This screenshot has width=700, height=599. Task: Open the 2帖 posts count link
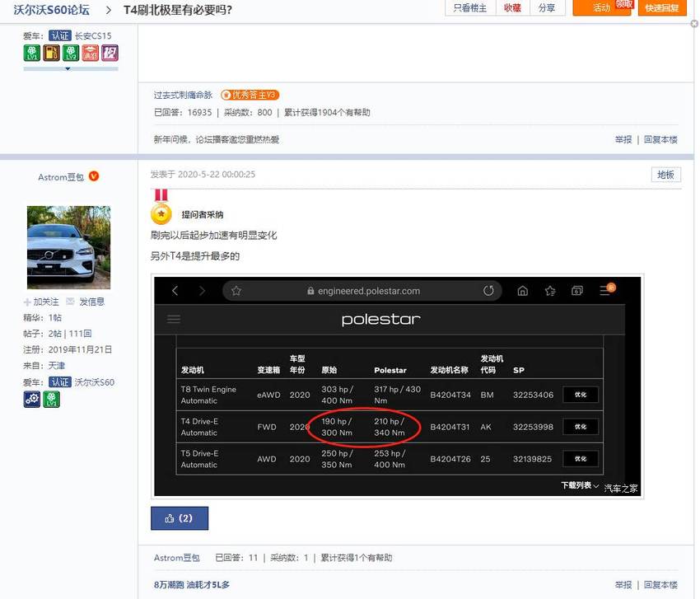point(55,334)
